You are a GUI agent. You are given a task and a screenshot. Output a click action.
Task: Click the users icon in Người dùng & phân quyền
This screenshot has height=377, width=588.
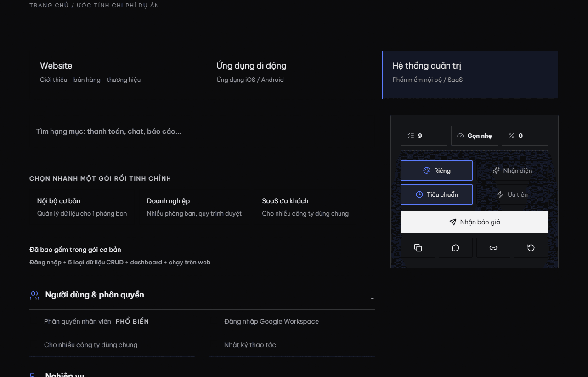tap(34, 295)
